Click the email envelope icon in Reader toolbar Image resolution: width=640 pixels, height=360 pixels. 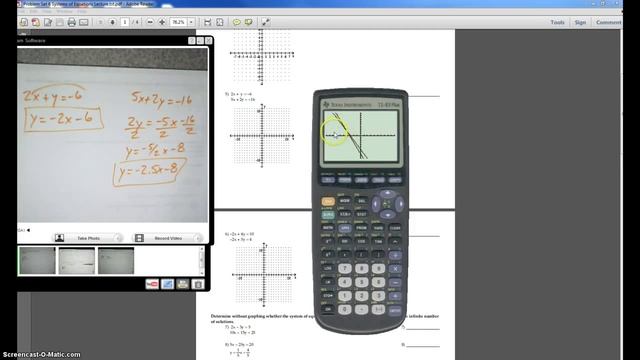point(84,22)
